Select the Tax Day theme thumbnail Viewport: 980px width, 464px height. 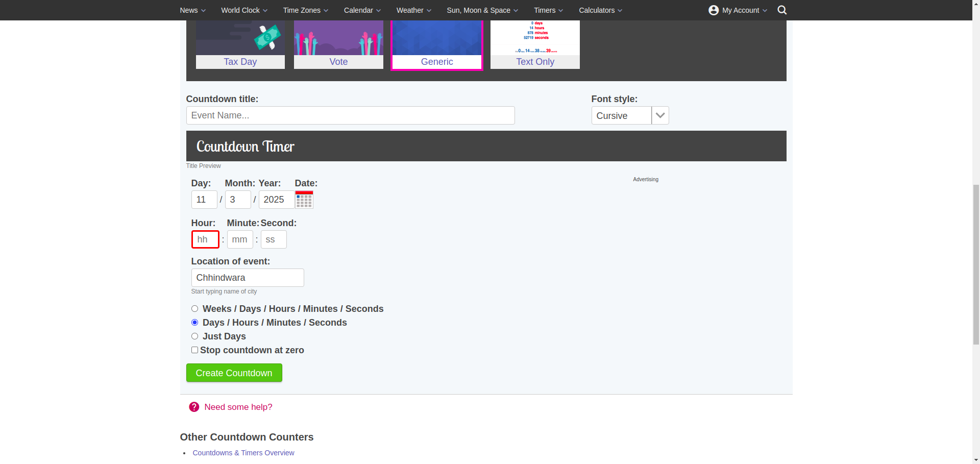click(x=240, y=44)
